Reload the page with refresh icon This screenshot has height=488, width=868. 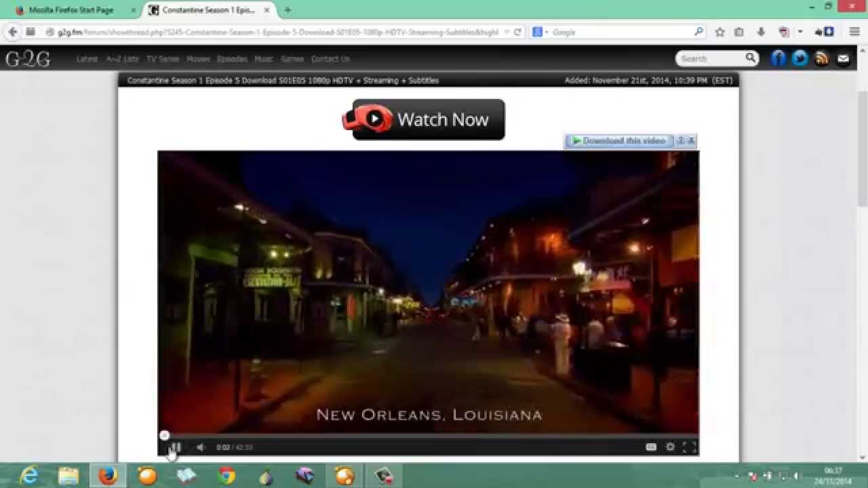pyautogui.click(x=518, y=32)
